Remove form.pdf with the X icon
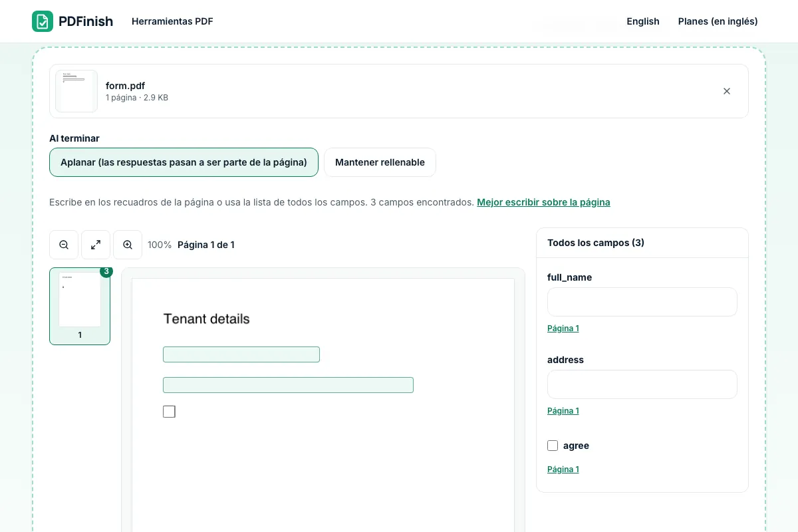 (727, 91)
